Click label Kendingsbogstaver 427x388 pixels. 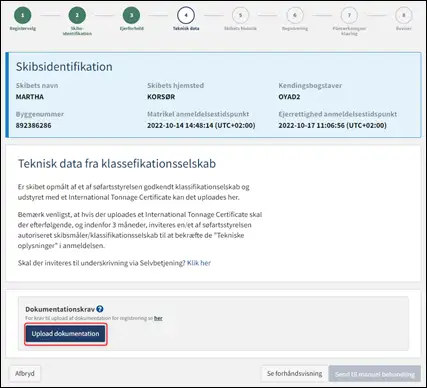(310, 86)
